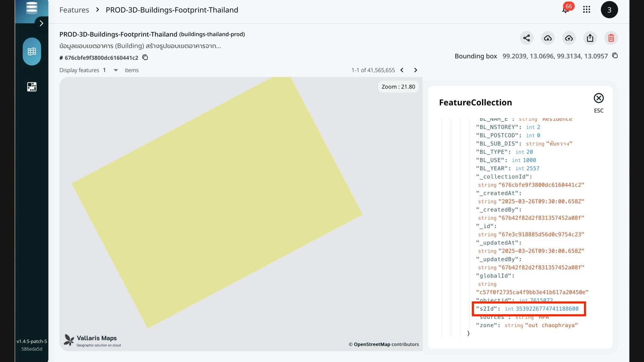Open the tile grid sidebar icon
This screenshot has height=362, width=644.
tap(32, 87)
